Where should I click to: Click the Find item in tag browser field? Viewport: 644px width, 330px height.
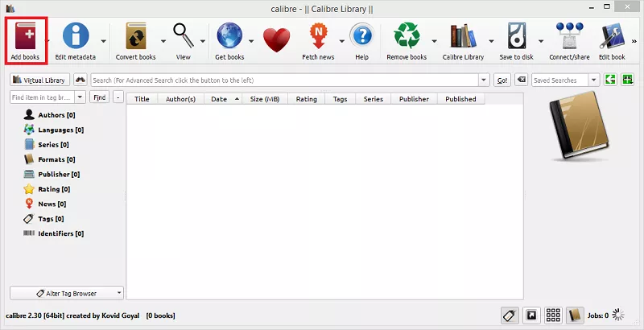(x=43, y=97)
